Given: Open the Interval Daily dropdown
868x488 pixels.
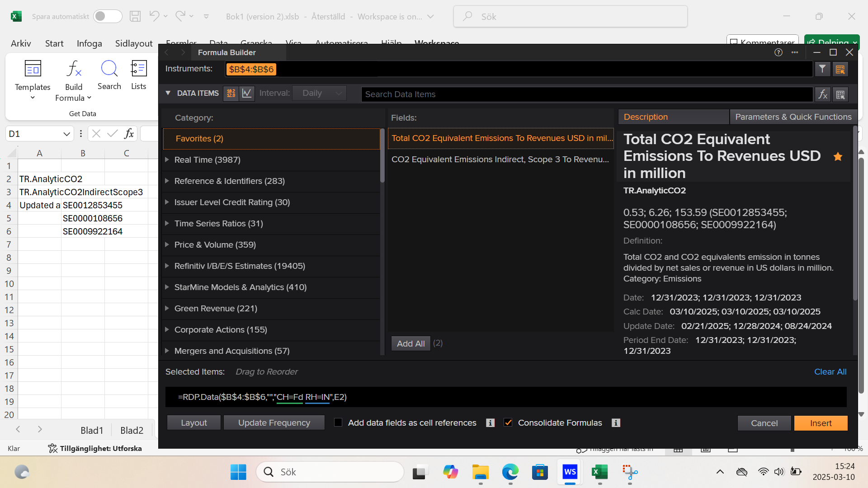Looking at the screenshot, I should pyautogui.click(x=319, y=93).
